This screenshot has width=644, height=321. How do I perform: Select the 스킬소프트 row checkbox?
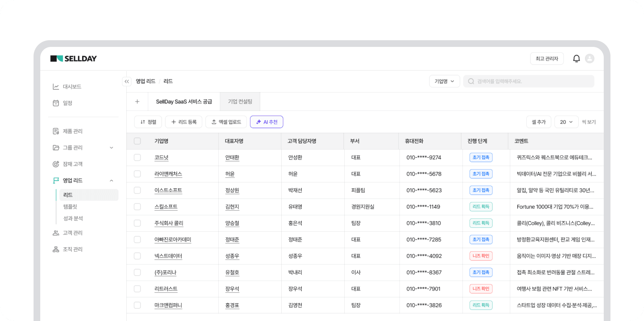[137, 207]
